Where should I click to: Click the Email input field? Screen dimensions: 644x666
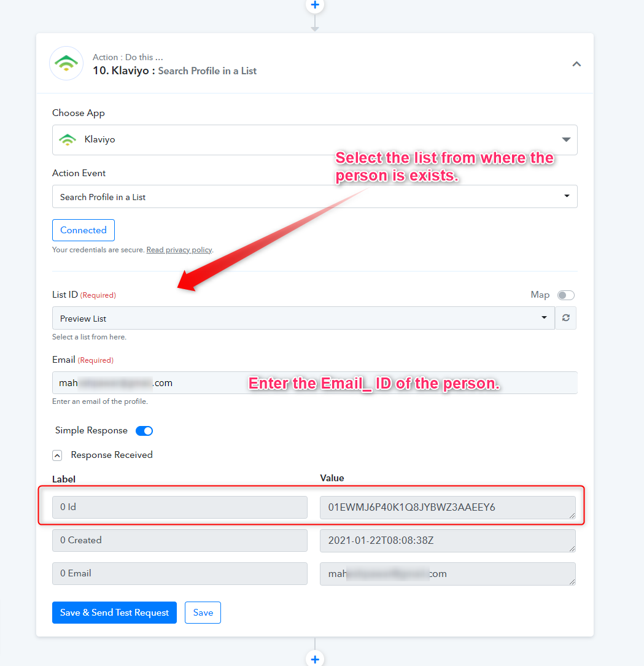314,382
